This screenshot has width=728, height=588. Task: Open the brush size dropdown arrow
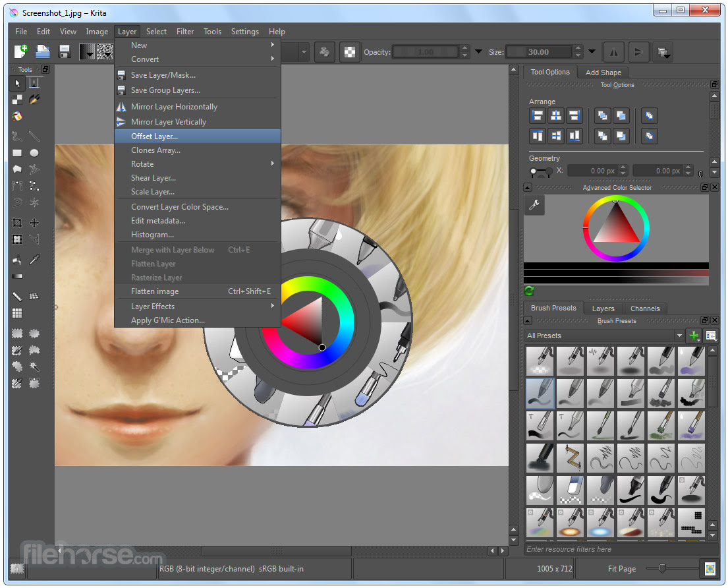pos(592,51)
